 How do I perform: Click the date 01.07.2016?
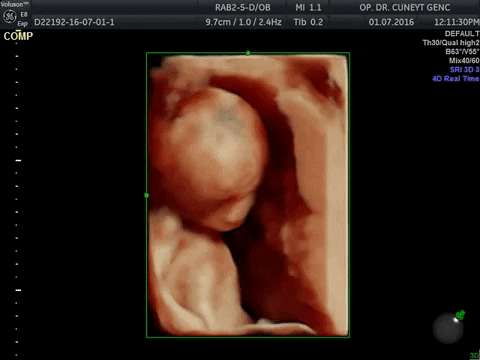[x=391, y=22]
